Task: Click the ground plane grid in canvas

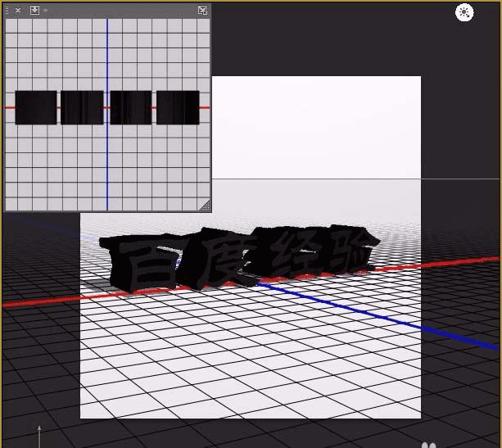Action: pos(250,352)
